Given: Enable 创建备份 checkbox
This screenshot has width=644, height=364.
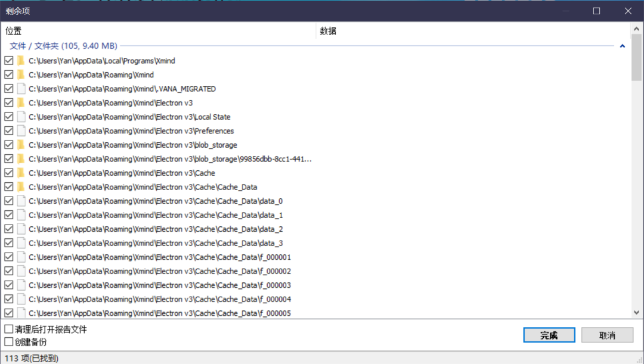Looking at the screenshot, I should pyautogui.click(x=8, y=342).
